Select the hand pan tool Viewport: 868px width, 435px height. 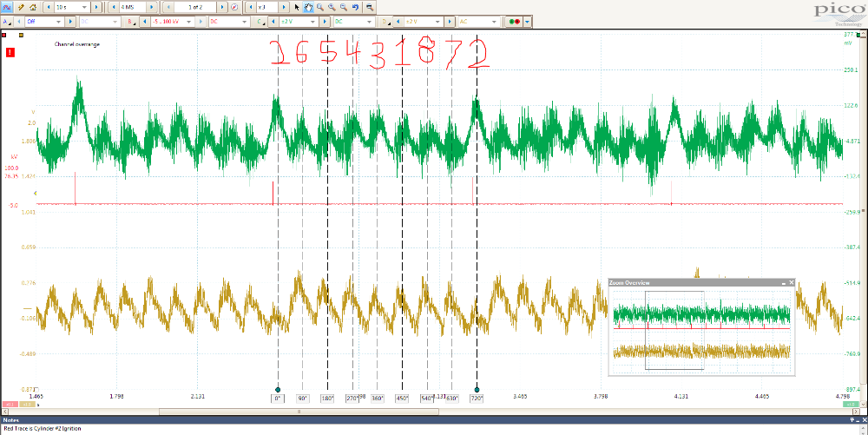(308, 6)
